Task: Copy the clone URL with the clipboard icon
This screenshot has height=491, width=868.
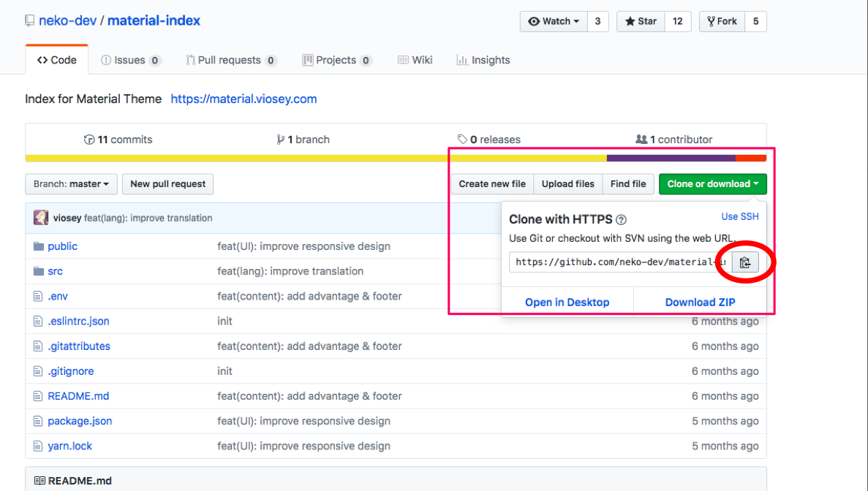Action: click(745, 262)
